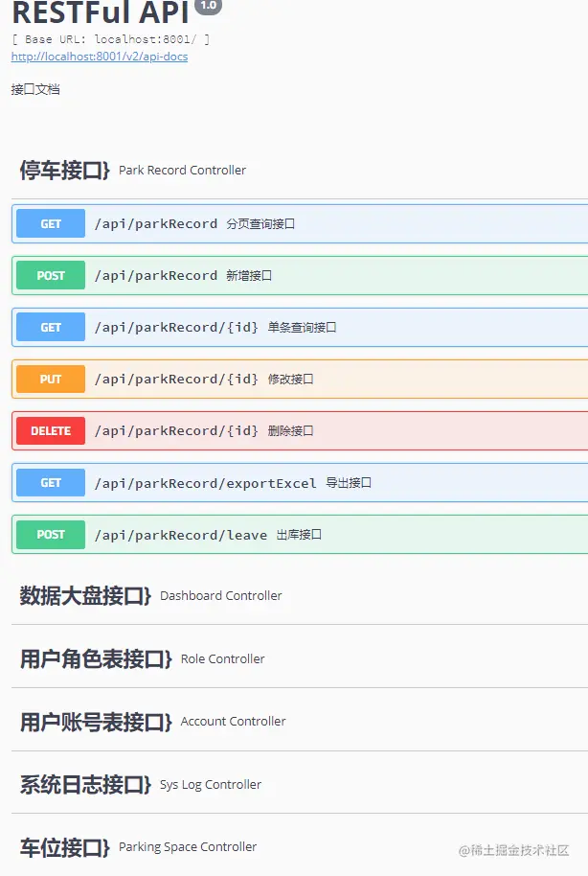Click the Park Record Controller label
The image size is (588, 876).
tap(183, 171)
